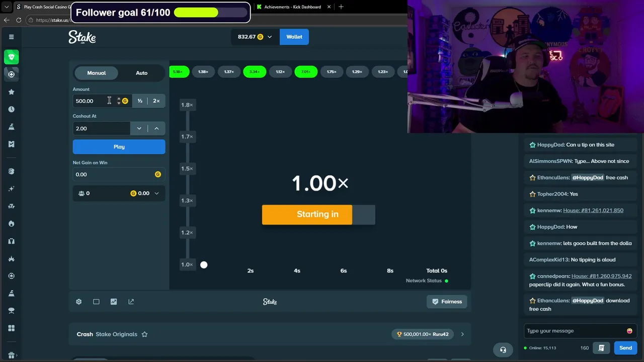The image size is (644, 362).
Task: Select the green Casino cards icon
Action: (x=11, y=57)
